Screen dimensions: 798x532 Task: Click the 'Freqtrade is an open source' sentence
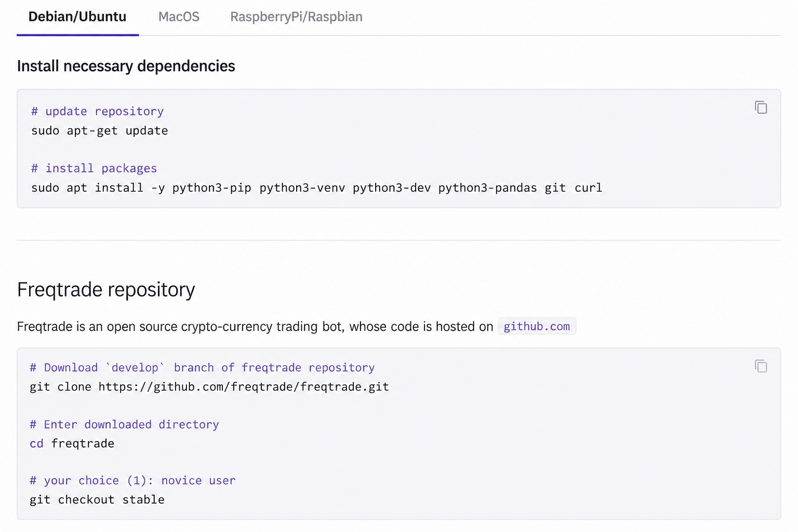coord(255,327)
